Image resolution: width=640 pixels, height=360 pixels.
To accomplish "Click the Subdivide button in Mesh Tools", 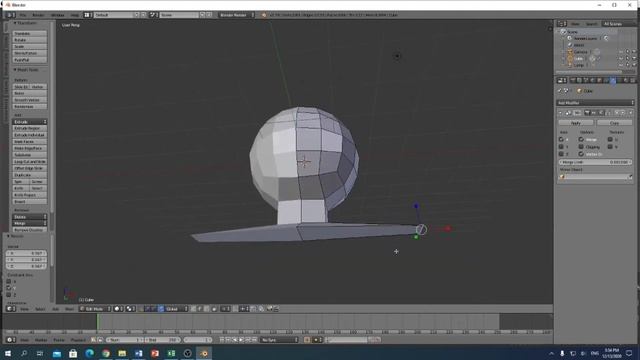I will coord(30,155).
